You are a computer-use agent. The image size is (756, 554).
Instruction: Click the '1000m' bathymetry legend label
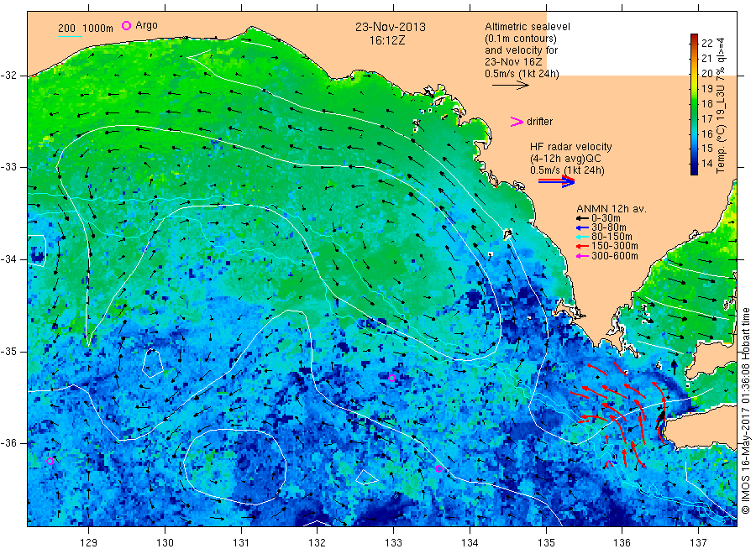(x=98, y=29)
